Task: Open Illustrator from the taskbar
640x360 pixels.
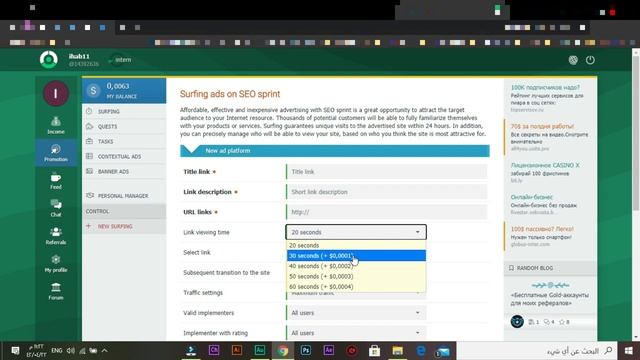Action: coord(237,351)
